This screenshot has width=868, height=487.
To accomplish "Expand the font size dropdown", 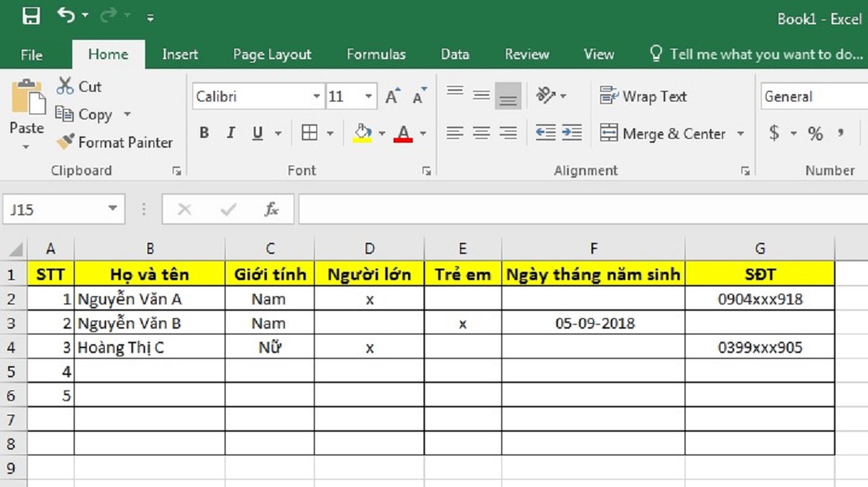I will pos(369,97).
